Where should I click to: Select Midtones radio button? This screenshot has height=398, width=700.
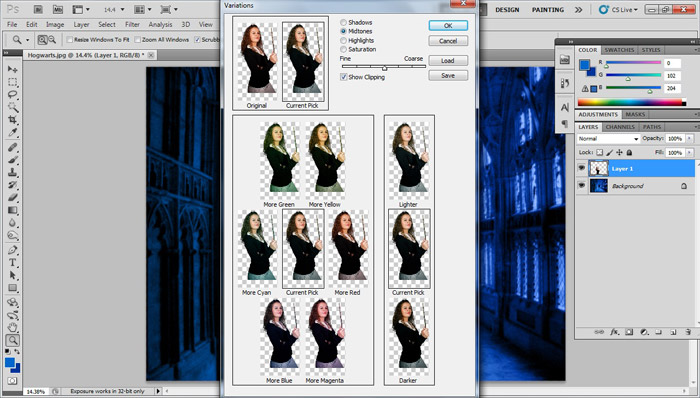(343, 31)
